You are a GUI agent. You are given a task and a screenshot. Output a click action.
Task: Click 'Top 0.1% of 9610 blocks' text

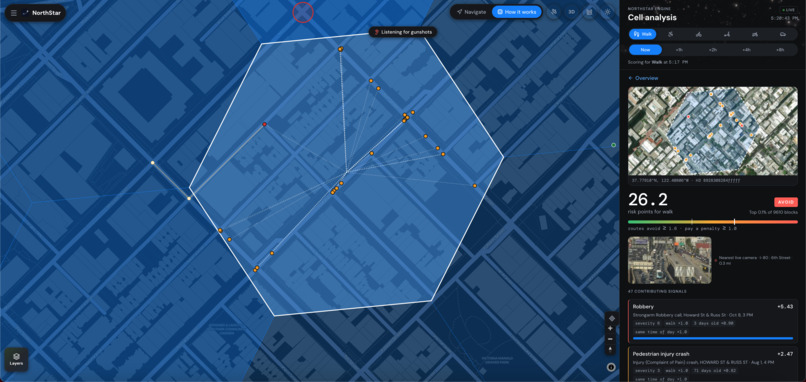774,212
